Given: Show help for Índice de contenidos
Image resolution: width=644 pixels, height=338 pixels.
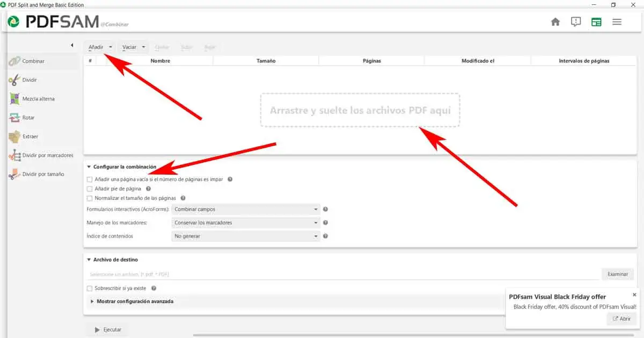Looking at the screenshot, I should (325, 236).
